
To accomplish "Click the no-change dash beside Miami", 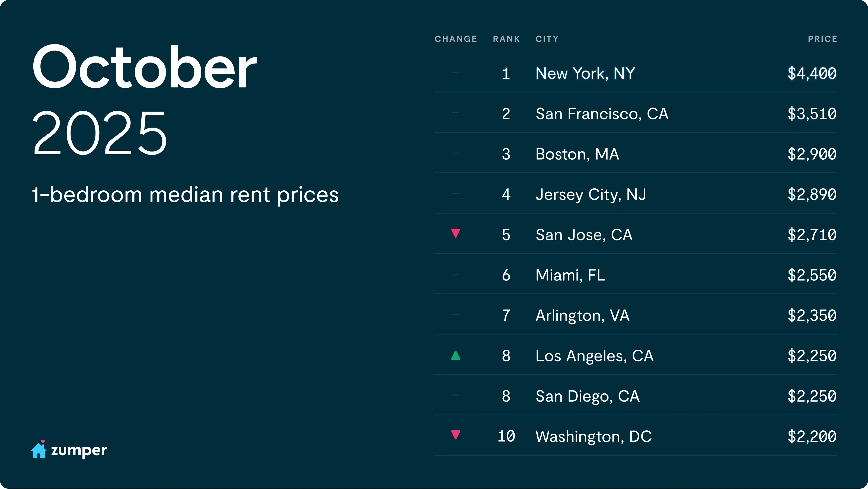I will [x=456, y=274].
